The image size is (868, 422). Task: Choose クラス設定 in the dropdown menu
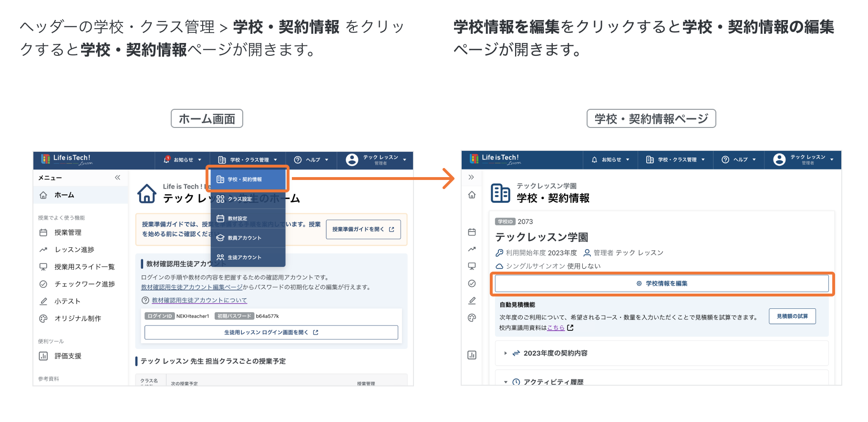(x=240, y=199)
